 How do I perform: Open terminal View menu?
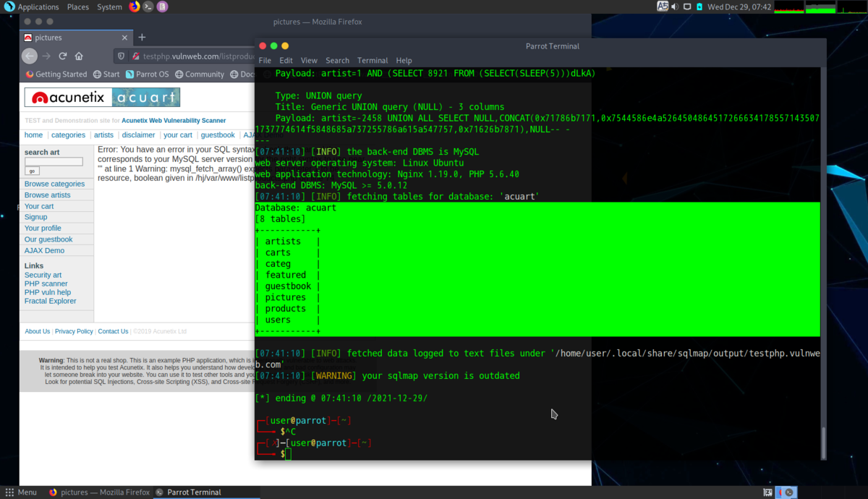pyautogui.click(x=309, y=61)
